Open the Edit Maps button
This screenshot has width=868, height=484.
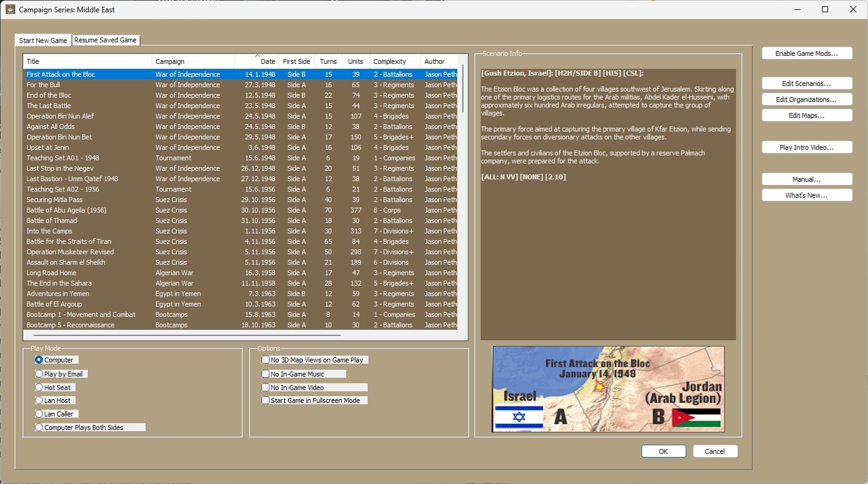807,115
